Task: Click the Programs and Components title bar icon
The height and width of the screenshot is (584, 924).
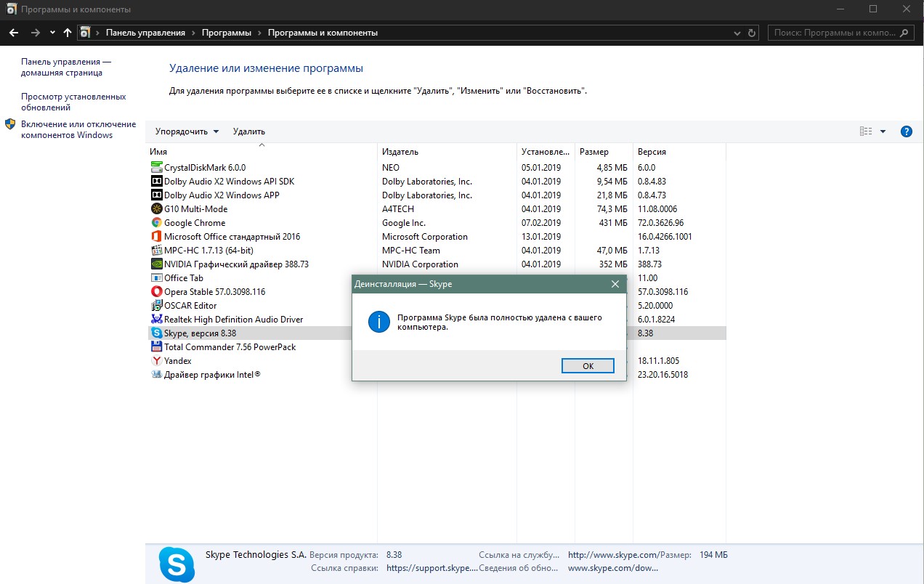Action: [x=11, y=9]
